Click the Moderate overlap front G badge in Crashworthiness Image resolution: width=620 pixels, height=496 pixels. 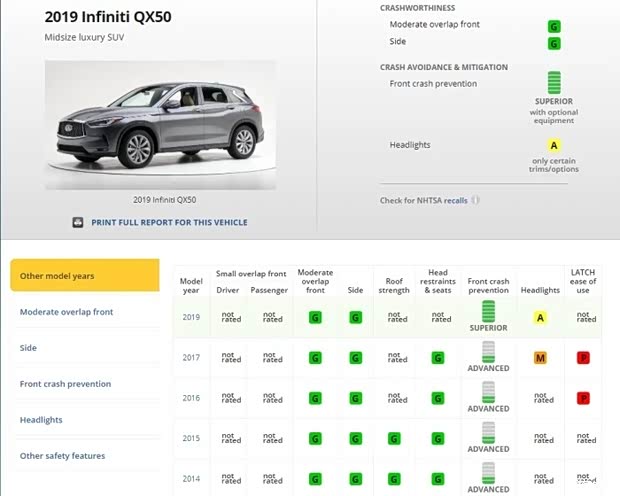coord(554,26)
